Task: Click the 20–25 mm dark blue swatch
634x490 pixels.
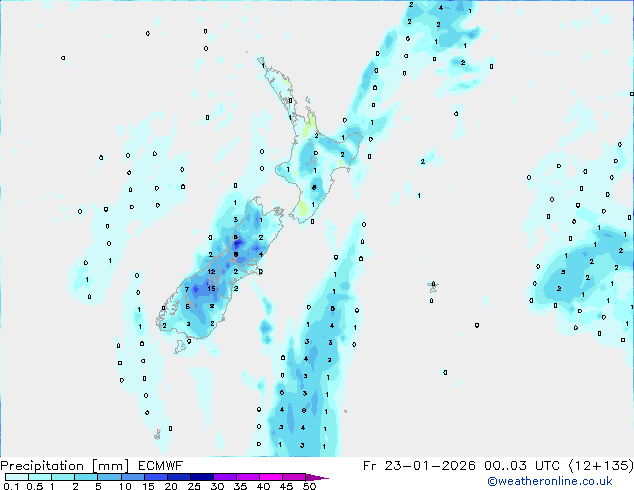Action: tap(178, 477)
